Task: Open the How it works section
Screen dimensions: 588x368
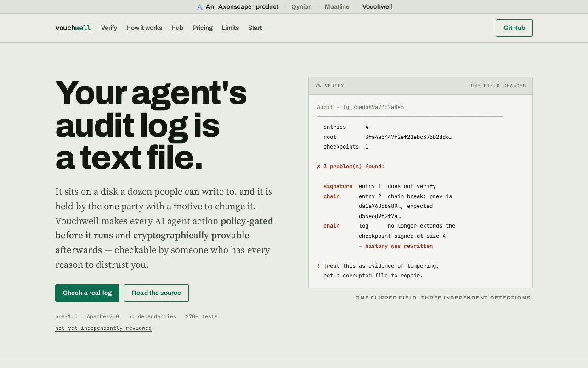Action: (144, 28)
